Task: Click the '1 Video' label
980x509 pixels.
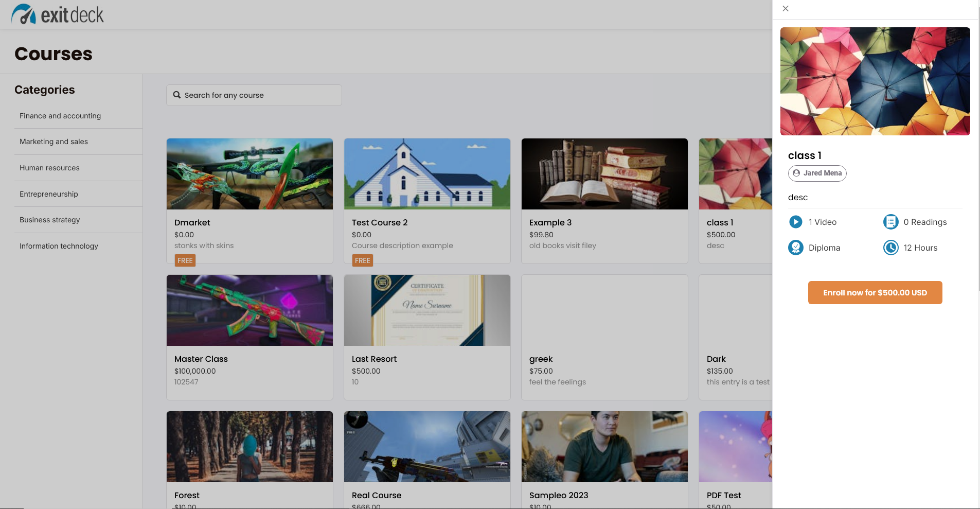Action: [x=823, y=222]
